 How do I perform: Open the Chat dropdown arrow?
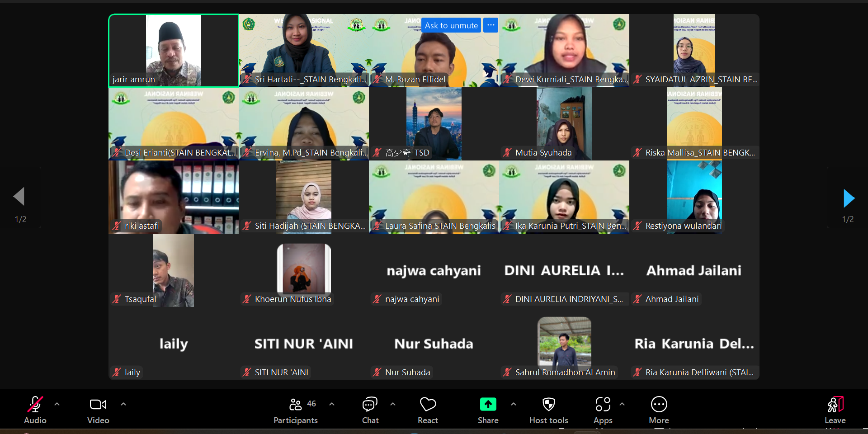(x=392, y=404)
